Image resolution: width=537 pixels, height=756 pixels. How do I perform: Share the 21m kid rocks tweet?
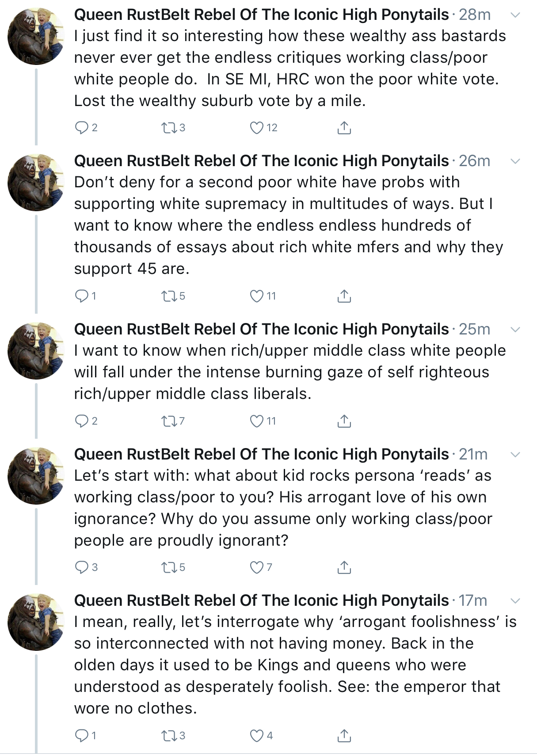344,567
